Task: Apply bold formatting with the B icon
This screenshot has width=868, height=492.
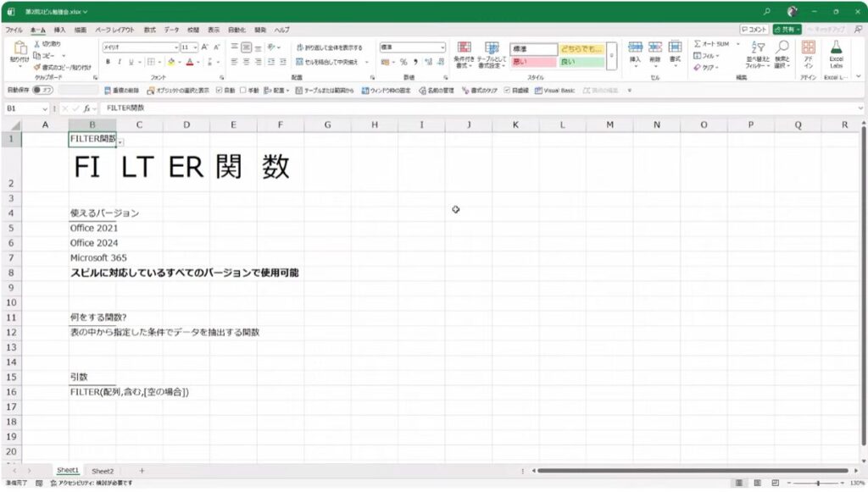Action: (x=108, y=62)
